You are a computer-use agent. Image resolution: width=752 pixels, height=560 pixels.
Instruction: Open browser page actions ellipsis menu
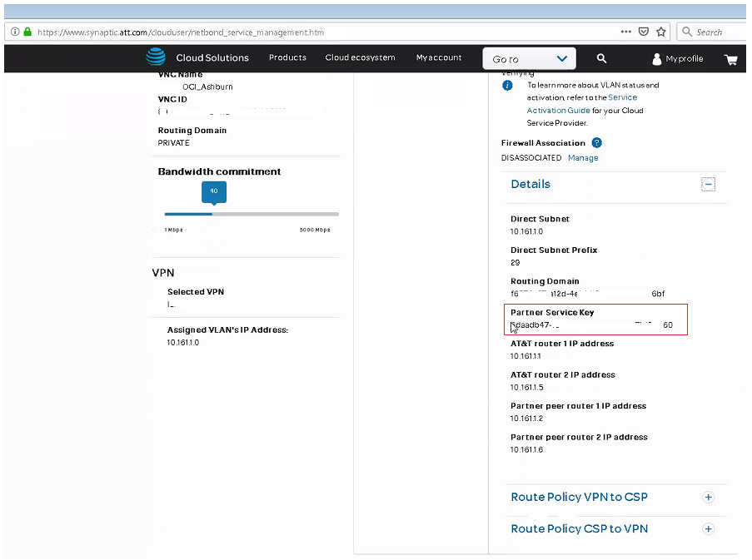(x=626, y=32)
